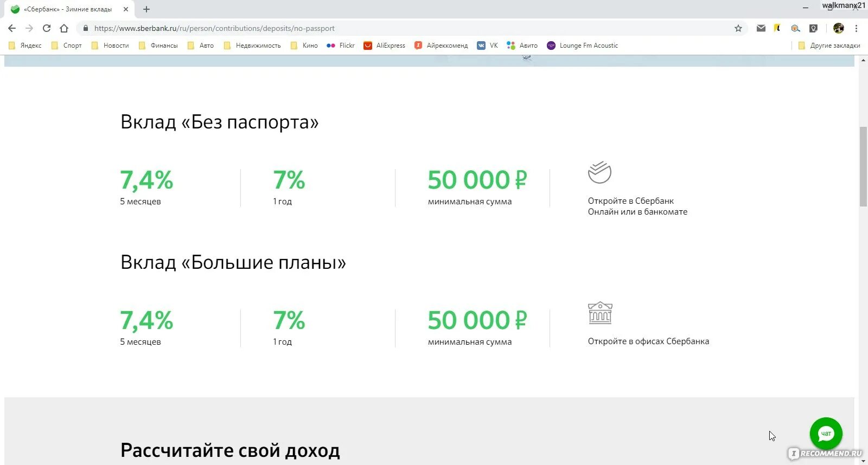Click the 7,4% rate under Без паспорта
The height and width of the screenshot is (465, 868).
[146, 180]
